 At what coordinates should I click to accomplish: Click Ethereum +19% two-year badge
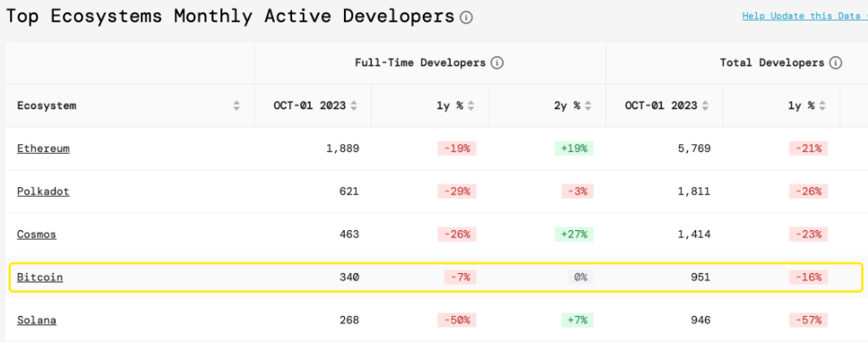(574, 149)
